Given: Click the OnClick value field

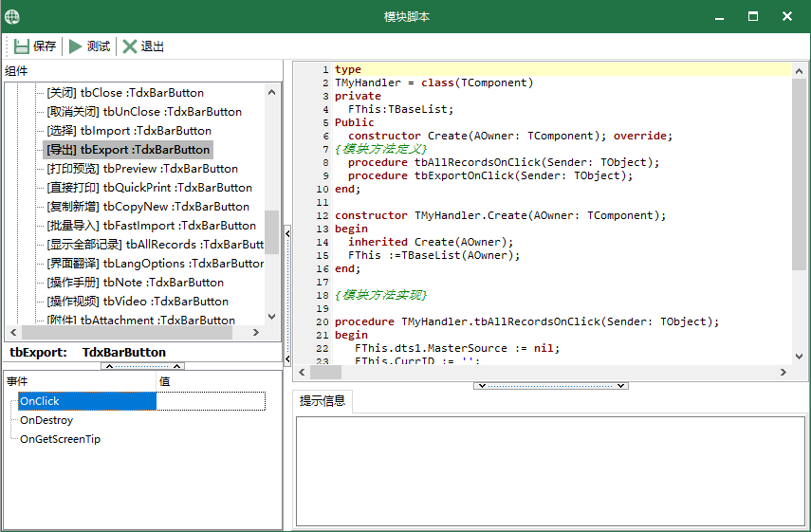Looking at the screenshot, I should tap(211, 401).
